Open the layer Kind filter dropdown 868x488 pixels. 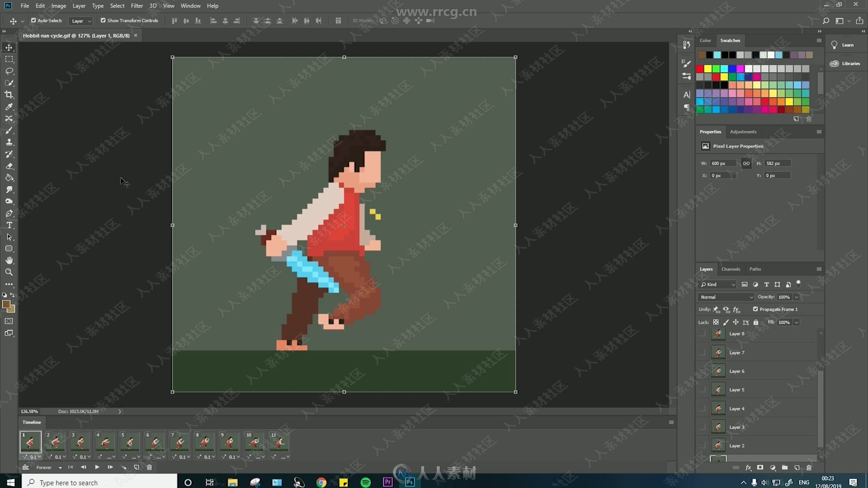point(717,284)
